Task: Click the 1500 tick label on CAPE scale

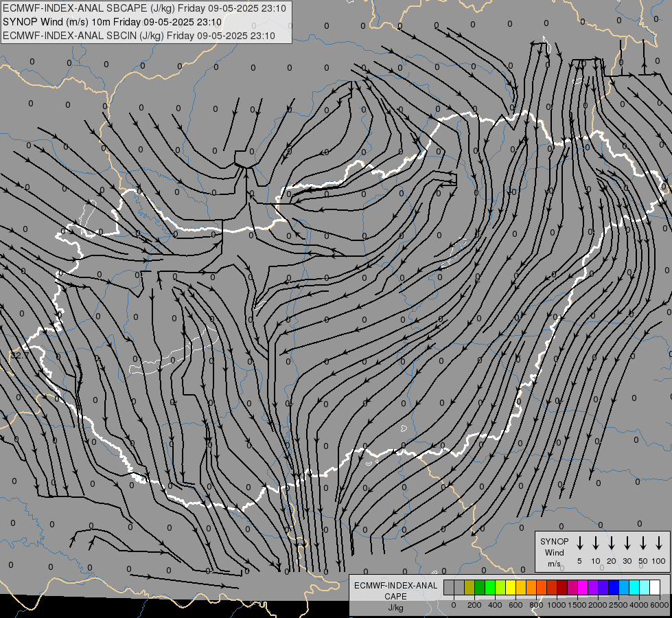Action: [x=577, y=605]
